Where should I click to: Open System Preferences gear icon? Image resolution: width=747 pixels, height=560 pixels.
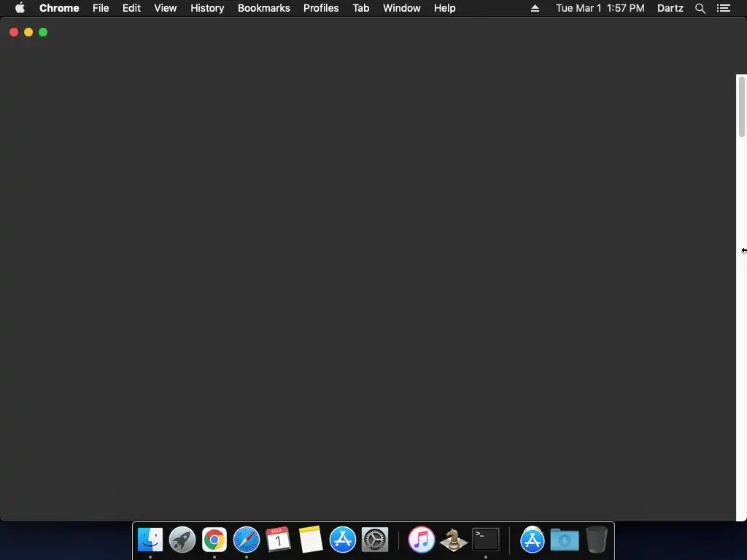pos(375,540)
